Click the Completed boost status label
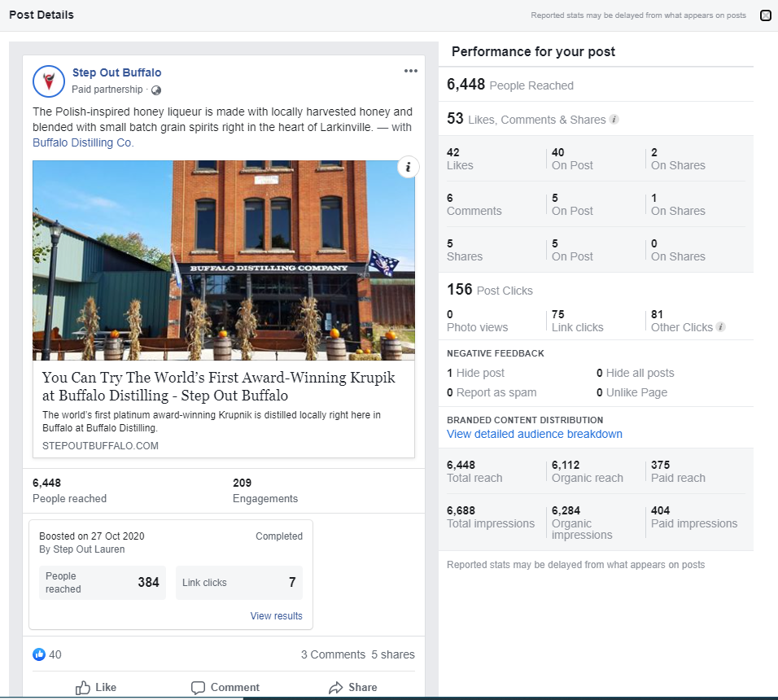Screen dimensions: 778x700 (279, 536)
